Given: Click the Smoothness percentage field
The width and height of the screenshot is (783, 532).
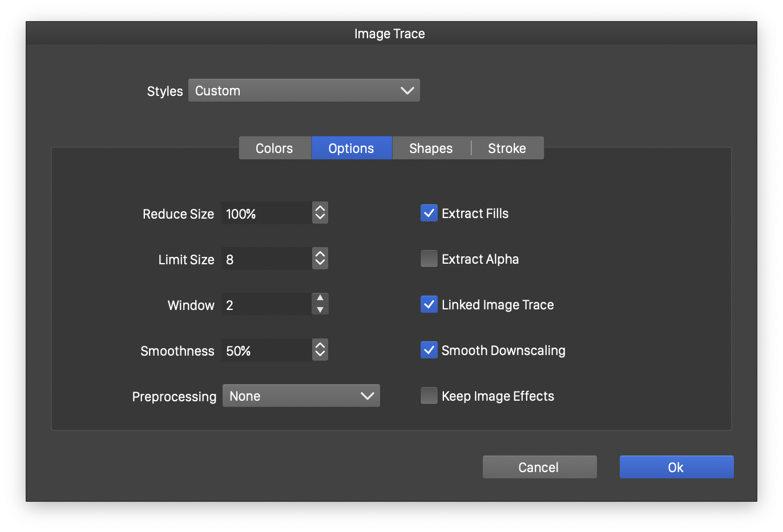Looking at the screenshot, I should pos(266,350).
